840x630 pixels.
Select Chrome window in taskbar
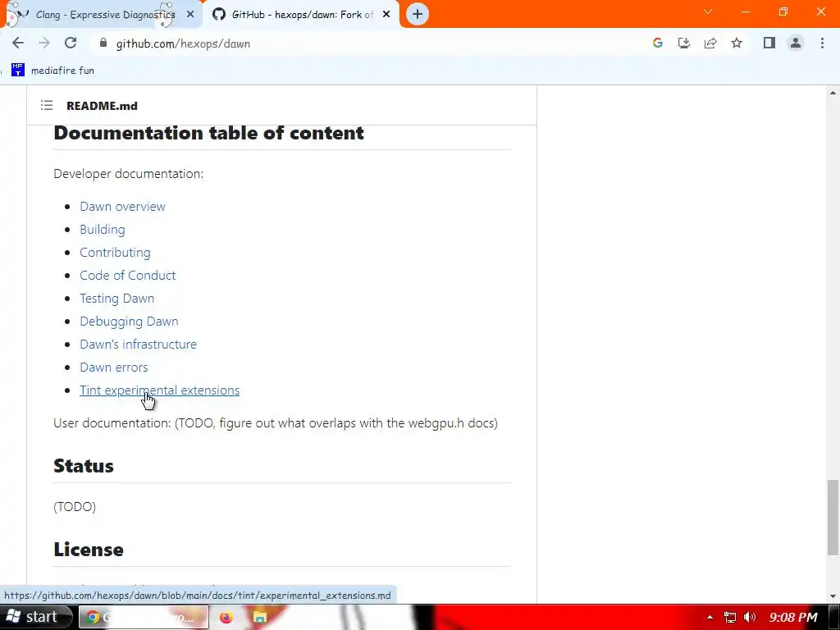[x=144, y=617]
